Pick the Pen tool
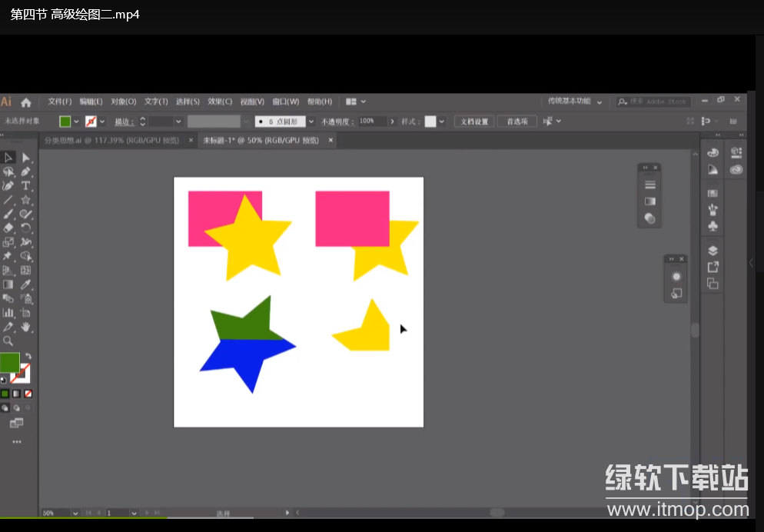 [x=26, y=171]
